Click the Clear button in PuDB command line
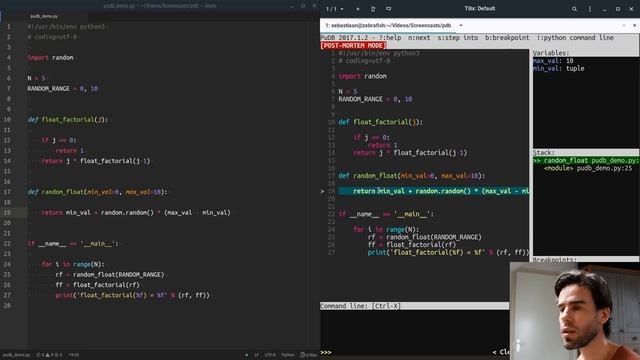Viewport: 640px width, 360px height. click(500, 352)
